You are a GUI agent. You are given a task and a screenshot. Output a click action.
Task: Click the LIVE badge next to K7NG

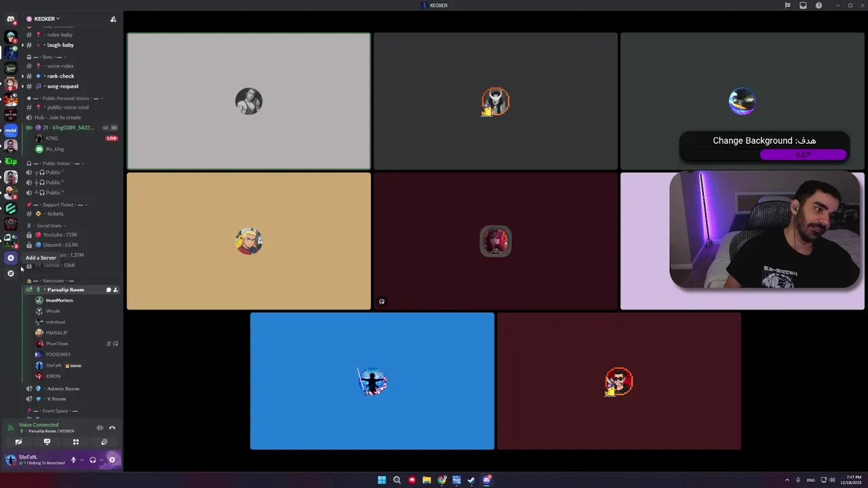[x=112, y=138]
